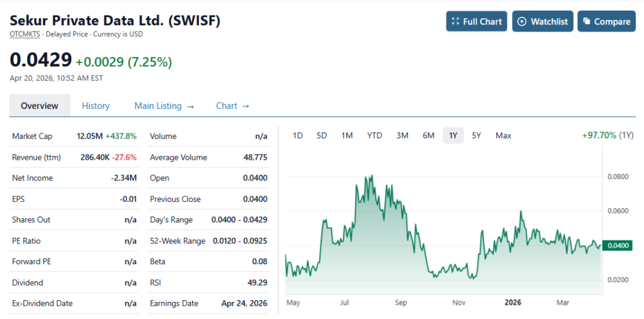This screenshot has height=319, width=644.
Task: Display the Max chart range
Action: 503,135
